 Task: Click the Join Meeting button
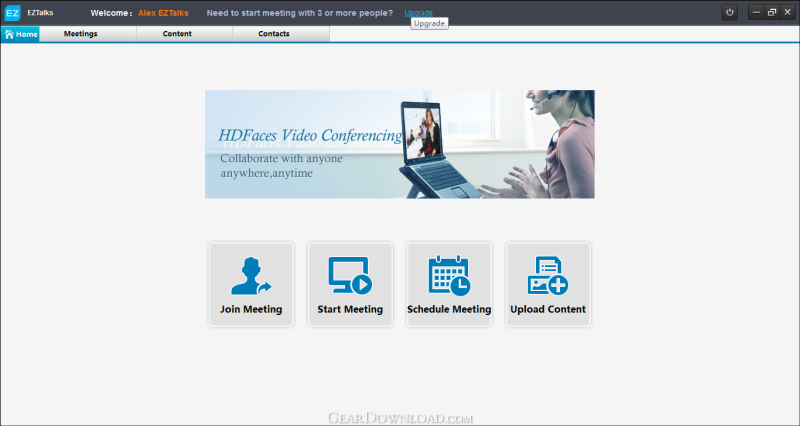(x=251, y=284)
